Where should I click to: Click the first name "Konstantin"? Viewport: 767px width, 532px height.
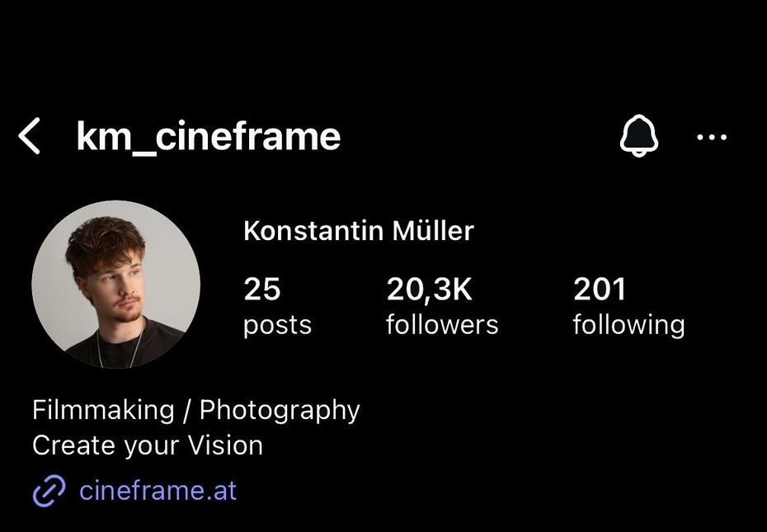coord(313,231)
